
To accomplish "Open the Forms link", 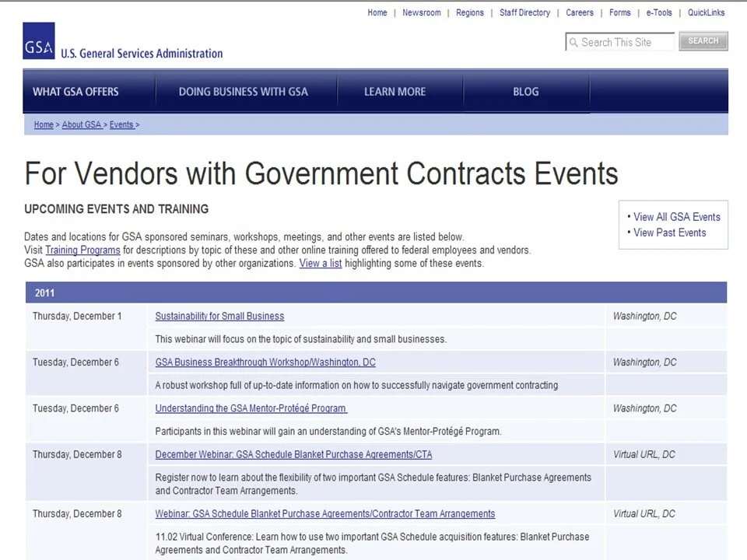I will 620,13.
